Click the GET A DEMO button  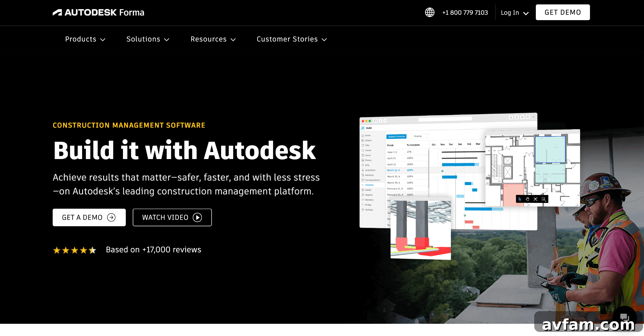coord(89,218)
